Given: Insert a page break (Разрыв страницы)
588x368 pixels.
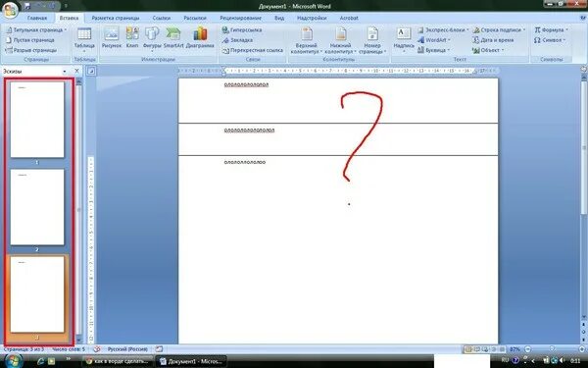Looking at the screenshot, I should [31, 50].
